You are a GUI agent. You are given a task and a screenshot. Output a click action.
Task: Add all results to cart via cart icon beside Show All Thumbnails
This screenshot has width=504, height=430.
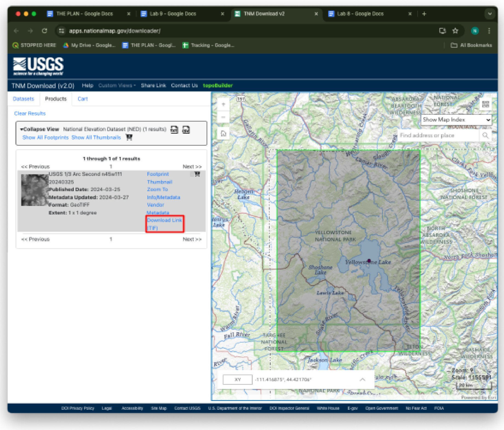129,137
